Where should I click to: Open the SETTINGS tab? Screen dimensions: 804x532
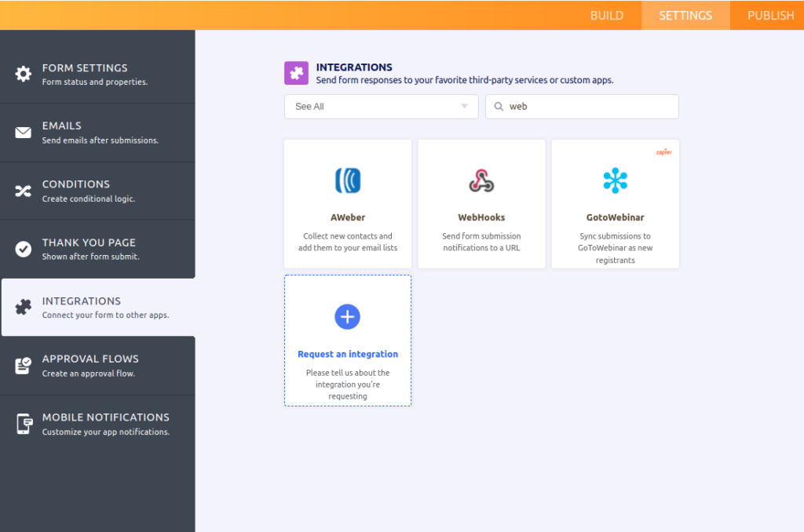[685, 16]
